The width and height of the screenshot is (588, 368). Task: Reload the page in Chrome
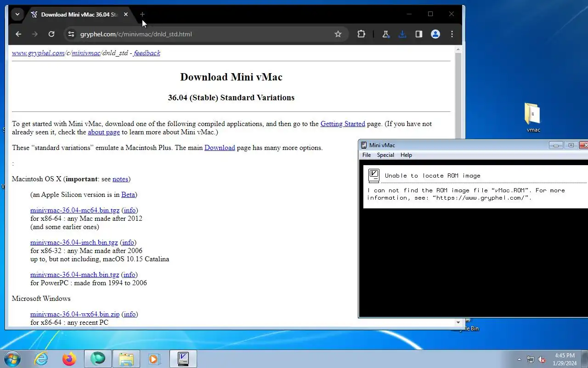point(51,34)
